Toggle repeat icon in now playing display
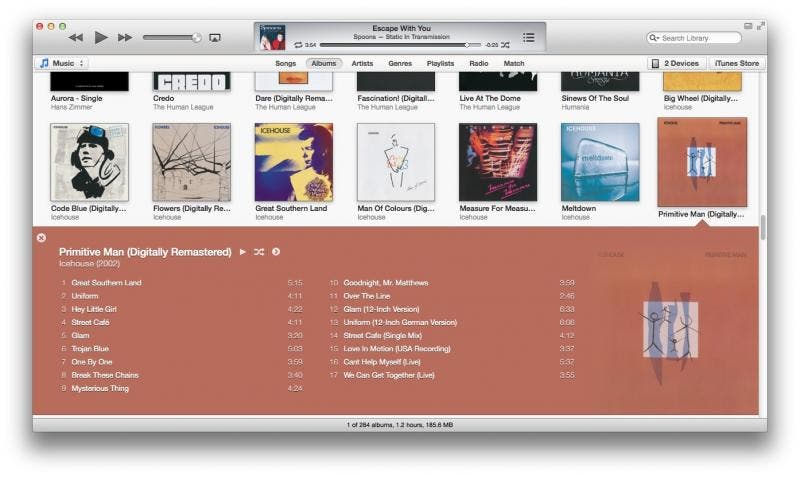800x477 pixels. (x=298, y=45)
